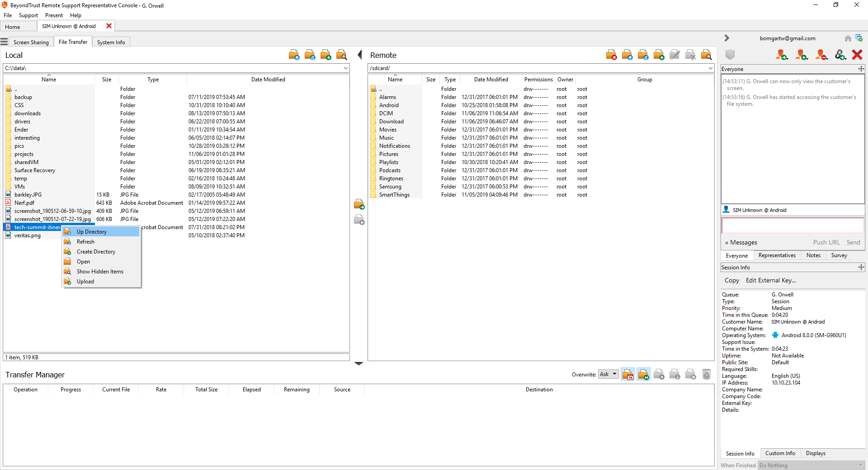The height and width of the screenshot is (470, 868).
Task: Click the Add member to session icon
Action: (x=802, y=55)
